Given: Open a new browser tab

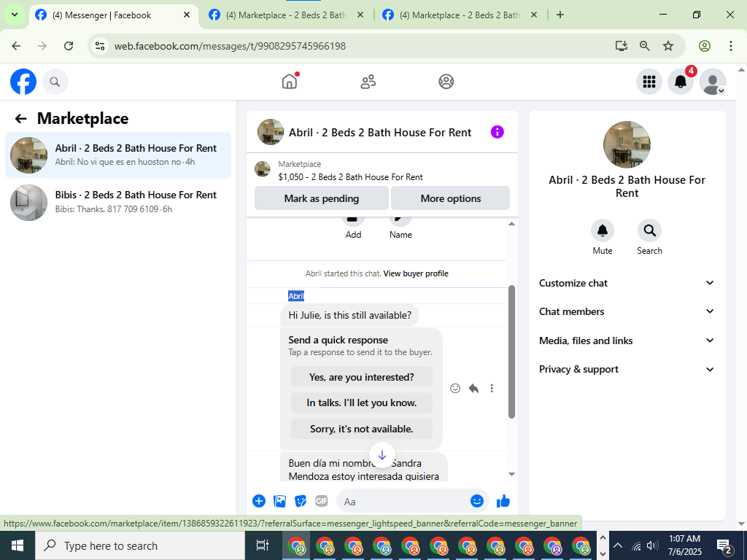Looking at the screenshot, I should pos(560,15).
